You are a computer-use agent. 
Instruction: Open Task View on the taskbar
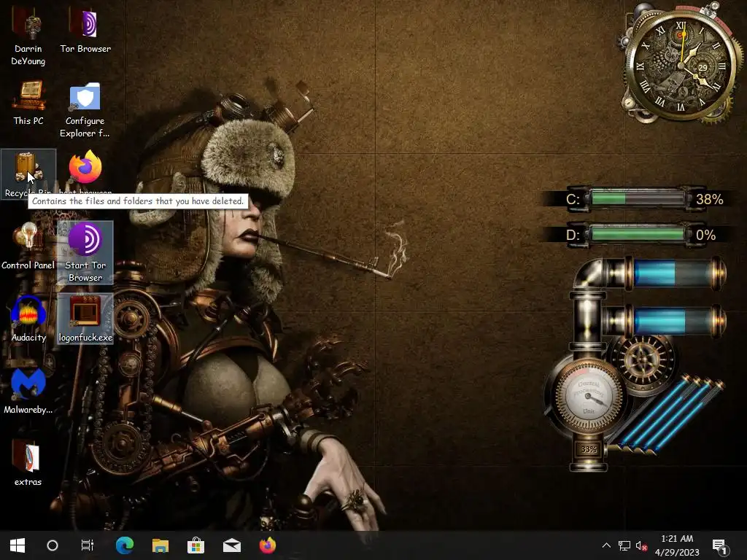(x=88, y=545)
